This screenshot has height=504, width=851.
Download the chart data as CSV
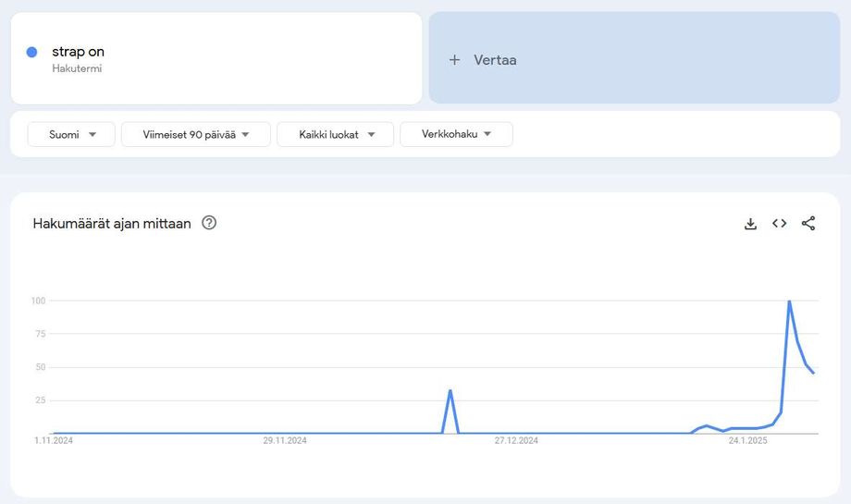(750, 224)
